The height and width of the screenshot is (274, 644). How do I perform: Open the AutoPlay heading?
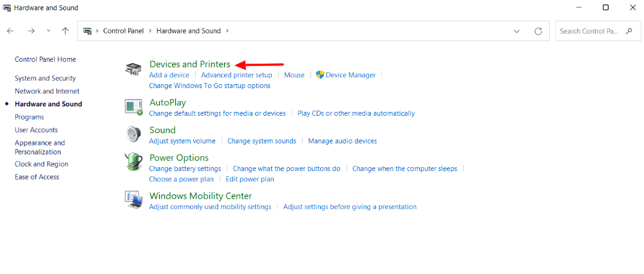coord(167,102)
